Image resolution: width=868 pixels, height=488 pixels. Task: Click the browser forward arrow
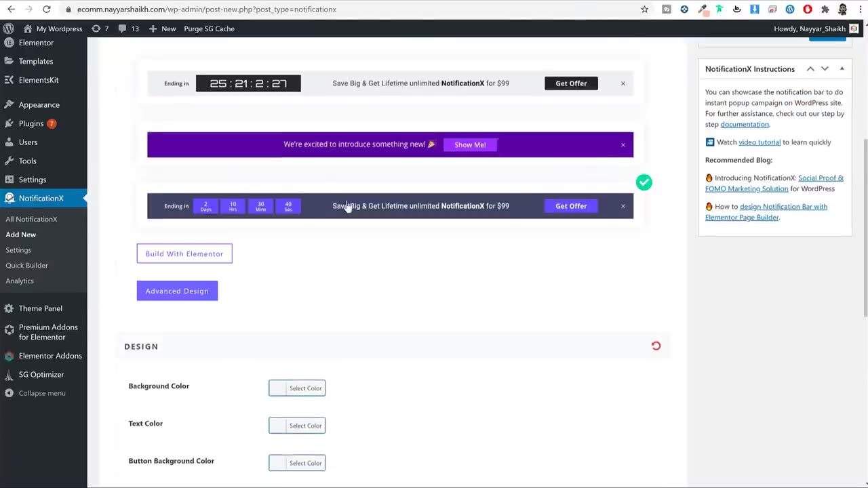(28, 9)
